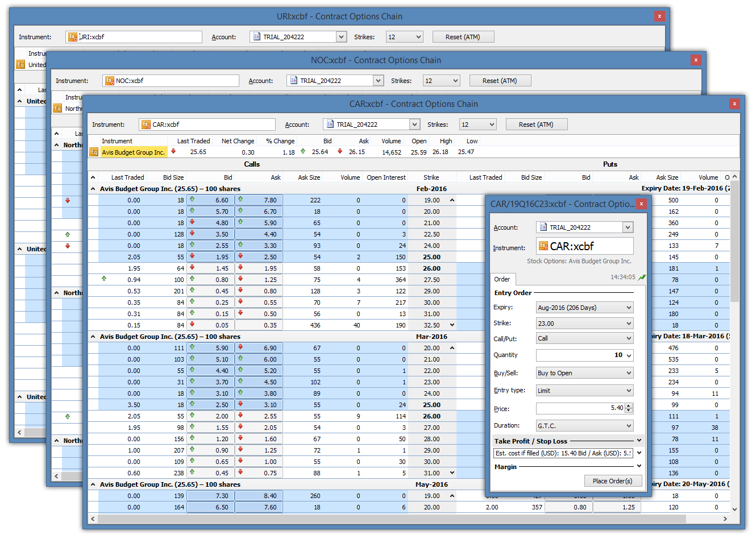Screen dimensions: 756x543
Task: Select the Order tab in ticket
Action: pos(502,279)
